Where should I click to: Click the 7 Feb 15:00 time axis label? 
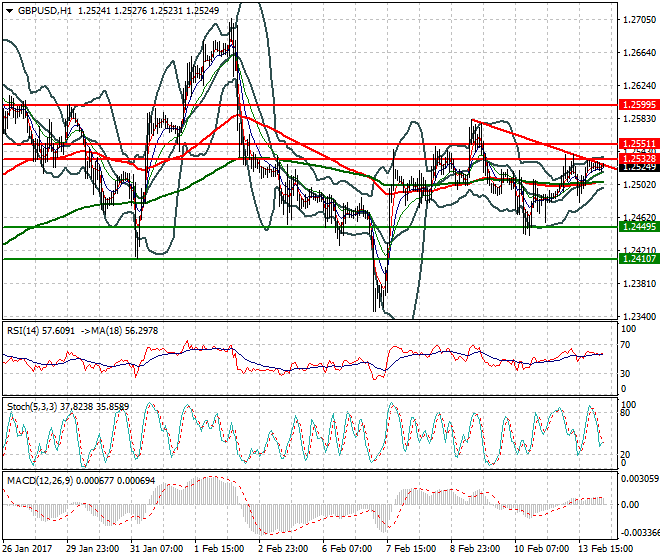(x=411, y=549)
